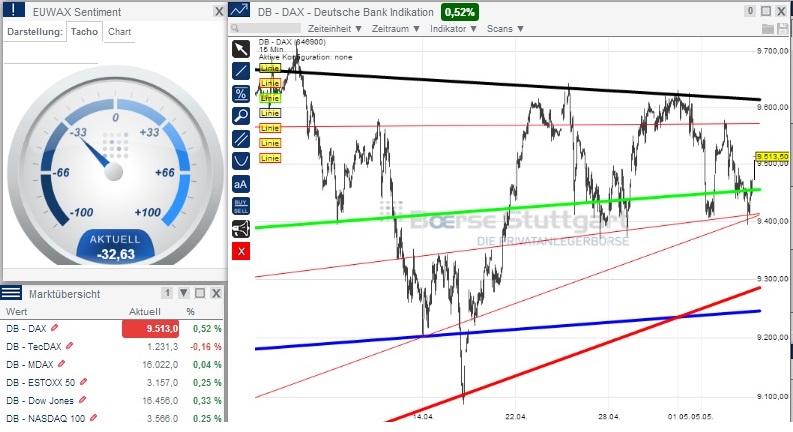Click the AKTUELL -32,63 sentiment readout

(x=116, y=247)
